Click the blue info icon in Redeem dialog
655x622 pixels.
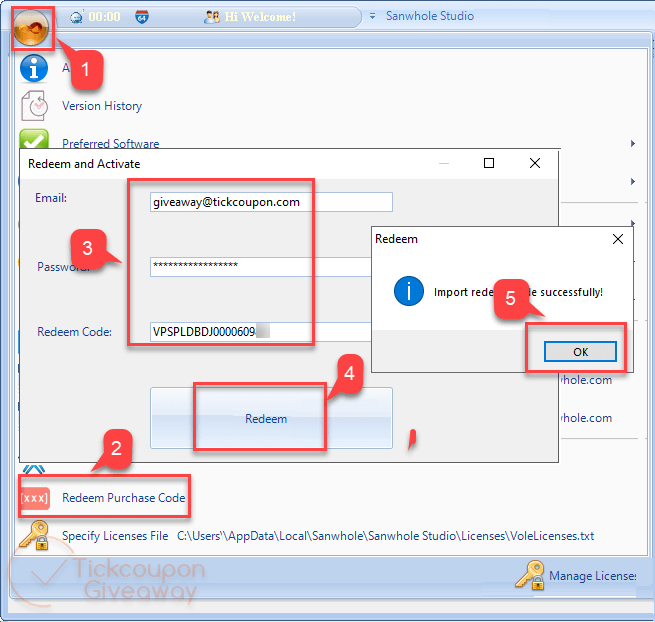pos(409,291)
